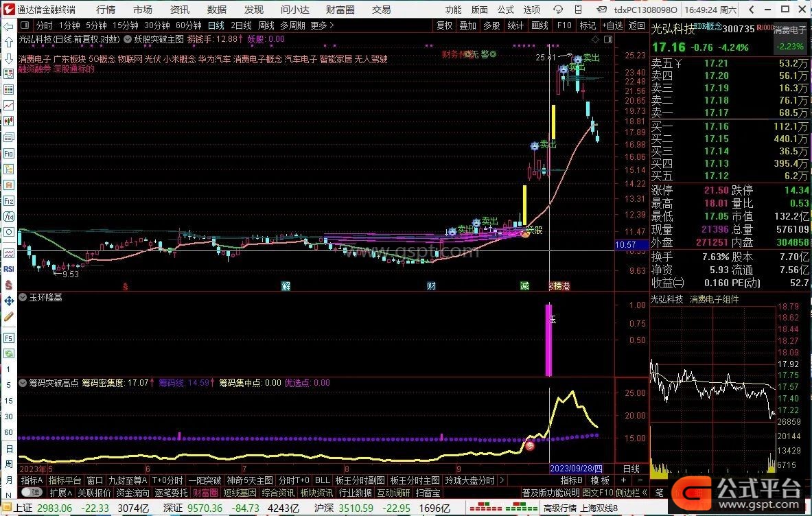Click the blue move crosshair icon
812x516 pixels.
pyautogui.click(x=9, y=301)
